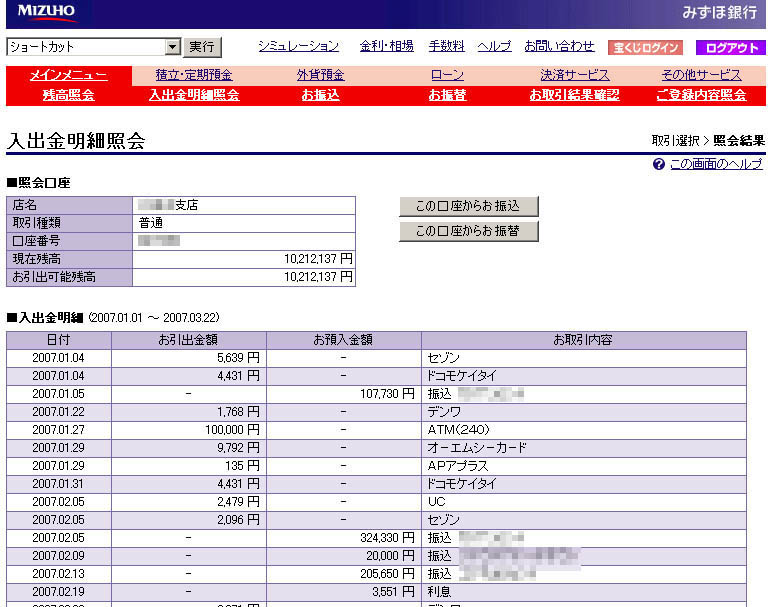This screenshot has height=607, width=769.
Task: Click the ATM(240) transaction entry
Action: tap(459, 430)
